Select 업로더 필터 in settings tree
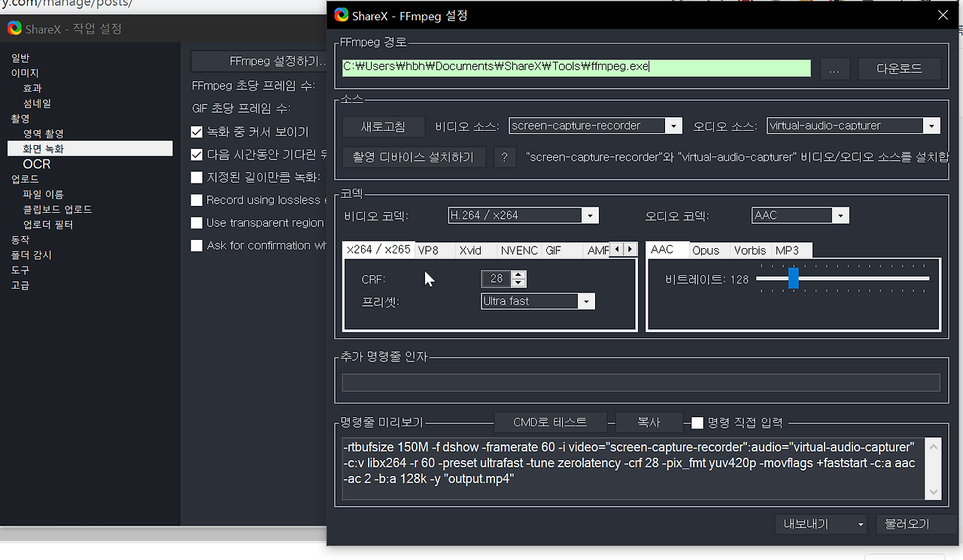The image size is (963, 560). pyautogui.click(x=47, y=224)
